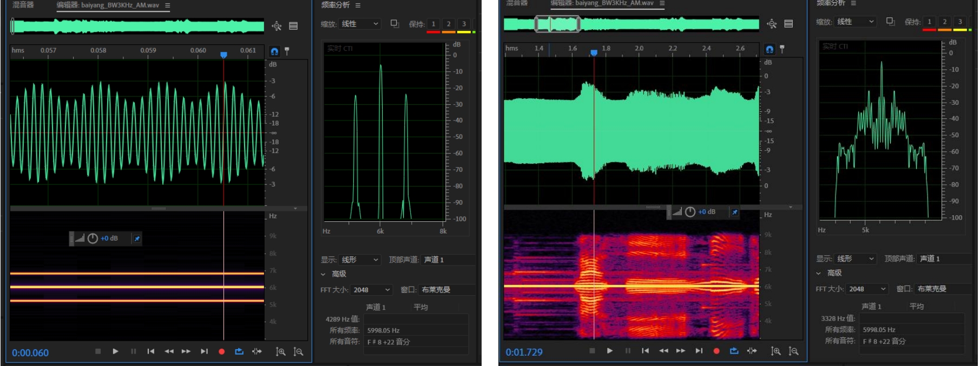
Task: Open the 频率分析 panel menu in the left window
Action: coord(358,5)
